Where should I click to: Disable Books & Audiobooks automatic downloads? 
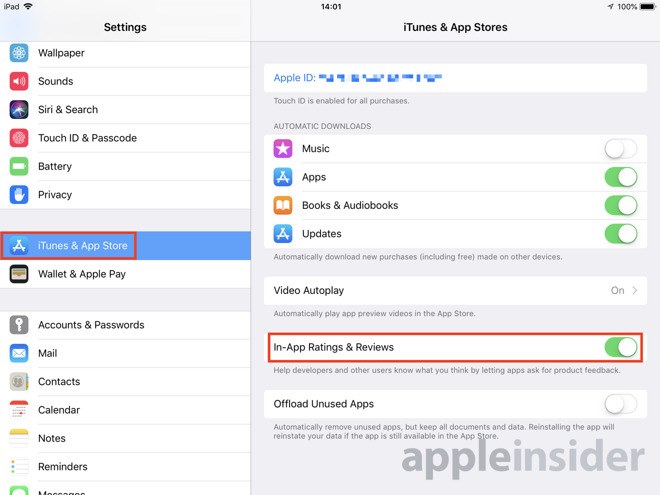621,205
